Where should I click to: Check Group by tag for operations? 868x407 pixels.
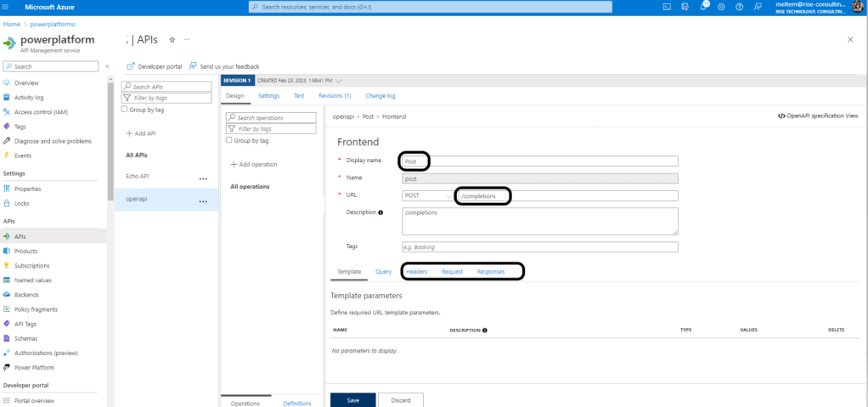(x=229, y=140)
